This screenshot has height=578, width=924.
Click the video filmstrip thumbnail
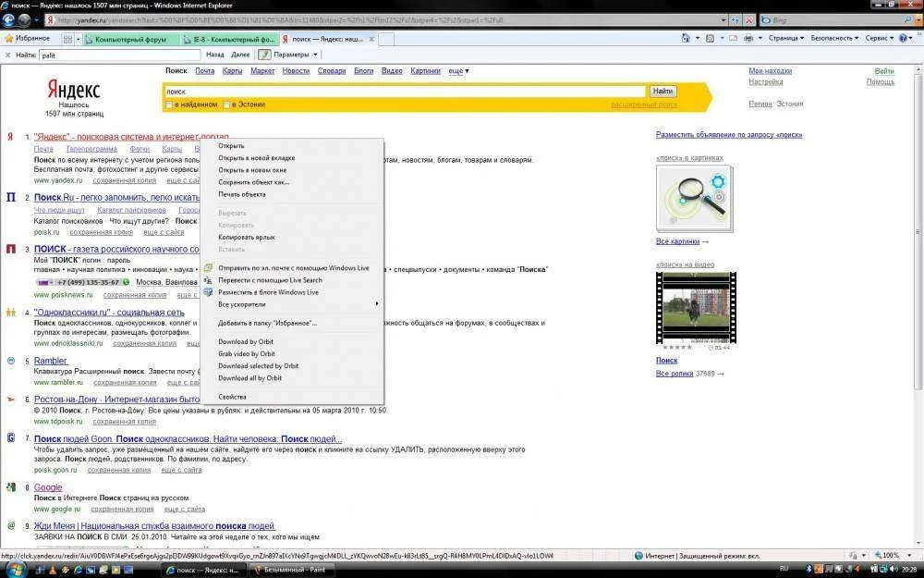click(696, 307)
